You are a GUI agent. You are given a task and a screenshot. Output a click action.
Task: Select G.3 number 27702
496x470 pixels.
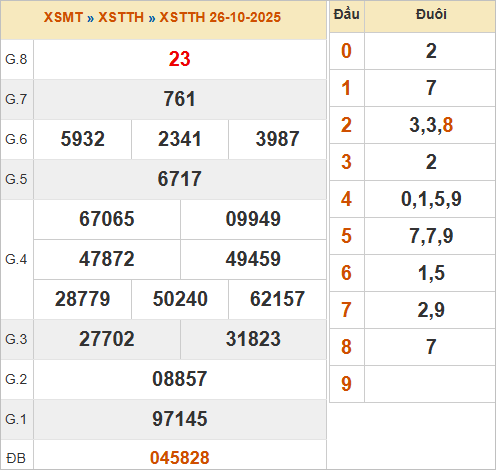point(107,339)
